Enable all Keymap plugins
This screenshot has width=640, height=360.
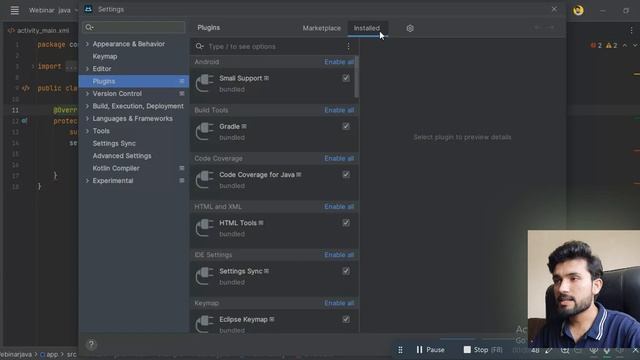[339, 303]
